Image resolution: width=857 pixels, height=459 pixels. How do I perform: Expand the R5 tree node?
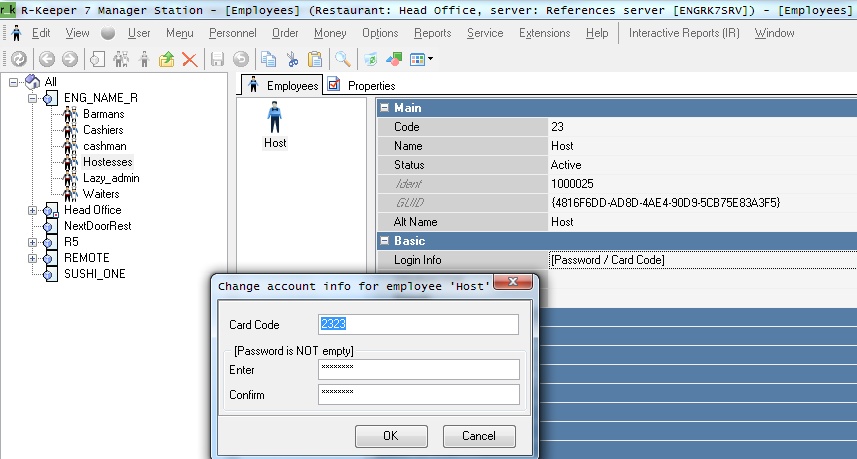tap(32, 242)
